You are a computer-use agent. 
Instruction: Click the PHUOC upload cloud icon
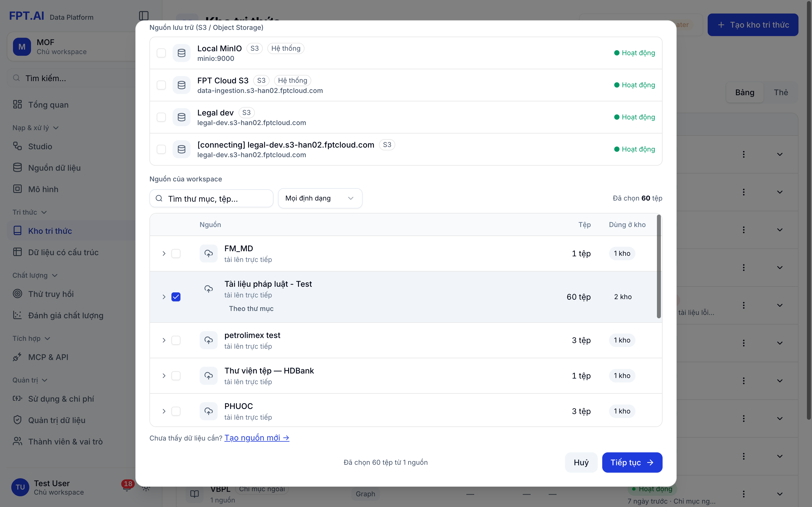tap(209, 411)
